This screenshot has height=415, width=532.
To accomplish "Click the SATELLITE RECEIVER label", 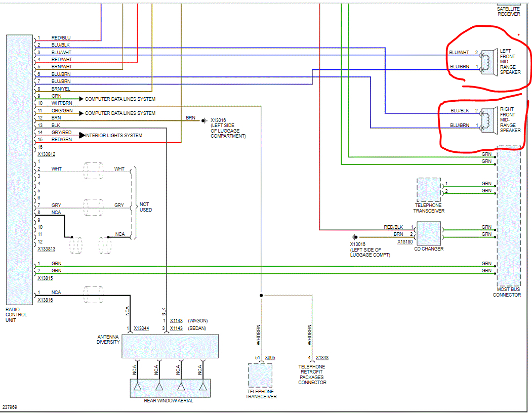I will 509,11.
